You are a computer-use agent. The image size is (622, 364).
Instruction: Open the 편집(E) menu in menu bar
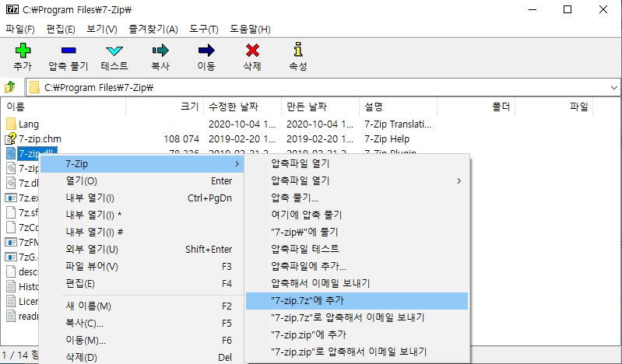tap(60, 29)
